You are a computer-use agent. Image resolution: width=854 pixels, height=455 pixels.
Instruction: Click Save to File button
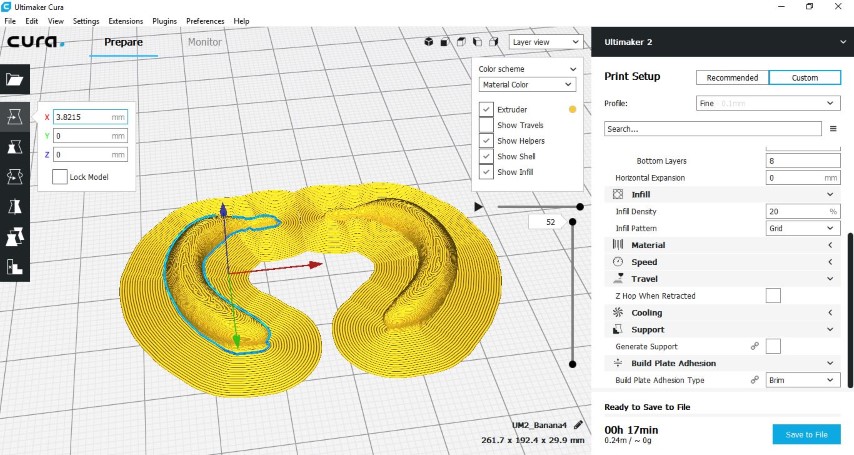click(806, 434)
